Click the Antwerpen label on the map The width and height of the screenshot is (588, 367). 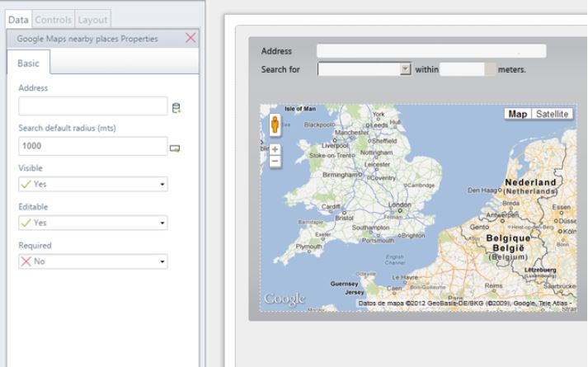502,215
